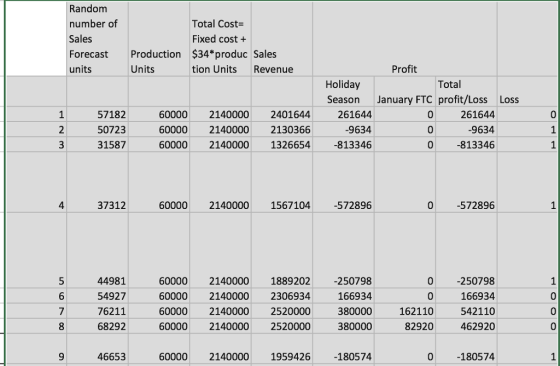Click sales revenue cell 2130366

(x=282, y=129)
